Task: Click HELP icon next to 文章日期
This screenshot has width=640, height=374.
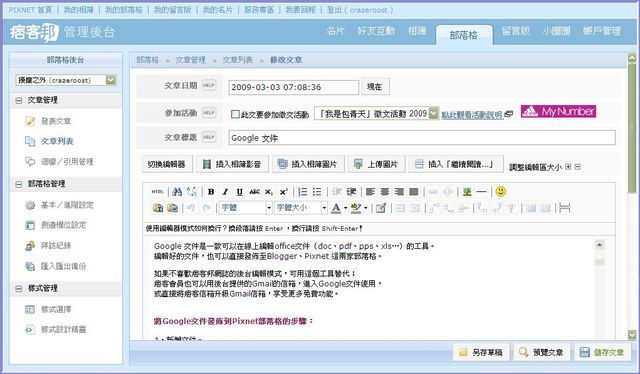Action: click(209, 85)
